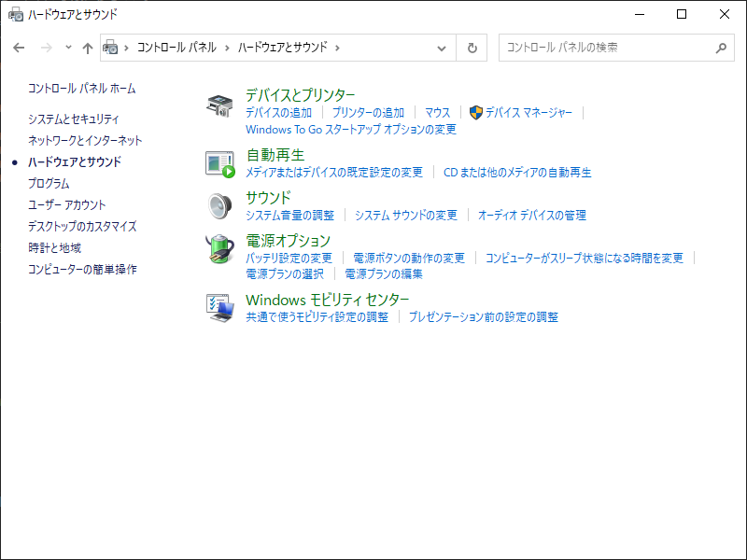Screen dimensions: 747x560
Task: Expand the address bar history dropdown
Action: pyautogui.click(x=442, y=48)
